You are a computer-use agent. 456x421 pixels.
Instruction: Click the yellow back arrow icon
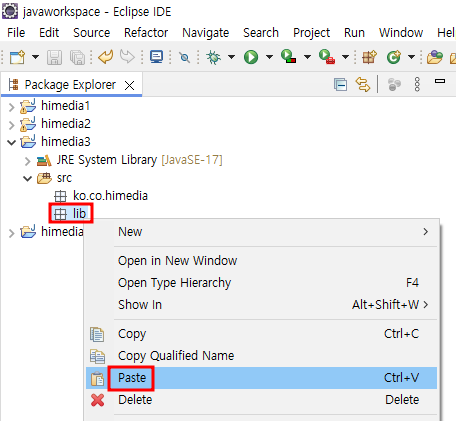(x=106, y=57)
